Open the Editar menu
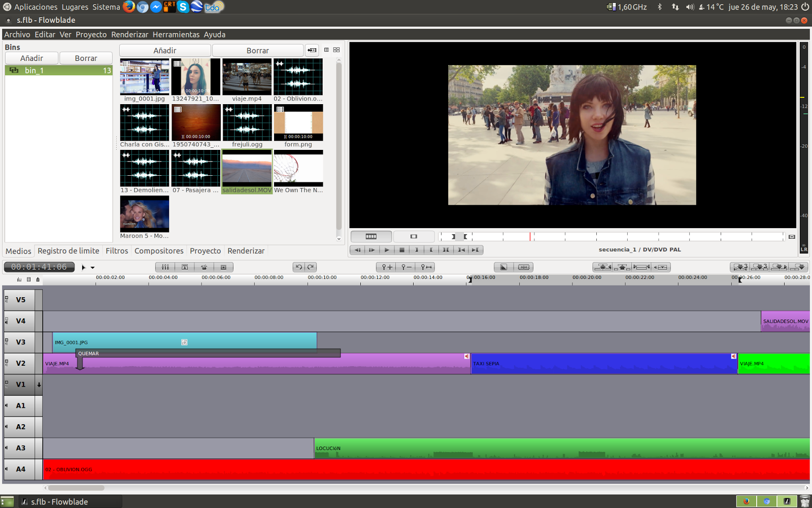 pyautogui.click(x=45, y=35)
